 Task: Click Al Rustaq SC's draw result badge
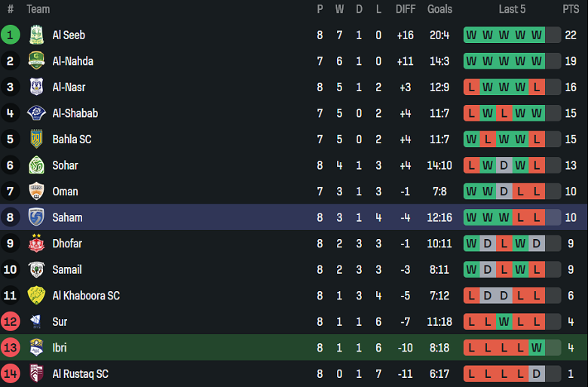[537, 373]
